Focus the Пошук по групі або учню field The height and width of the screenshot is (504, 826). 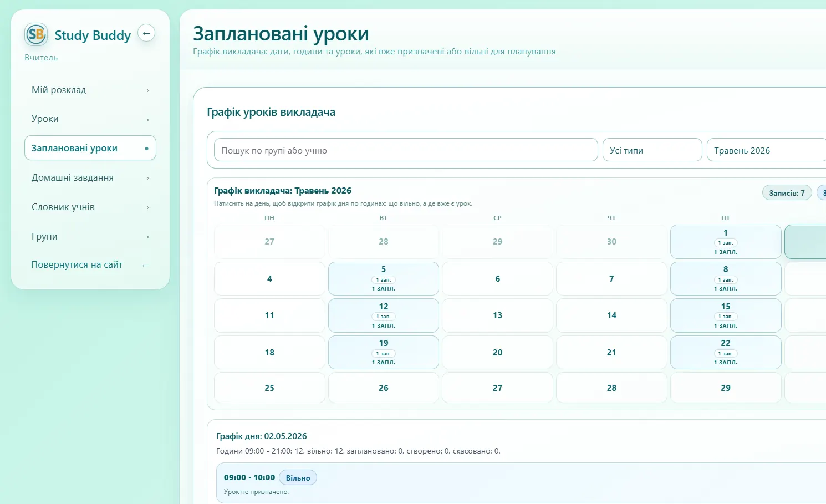406,150
